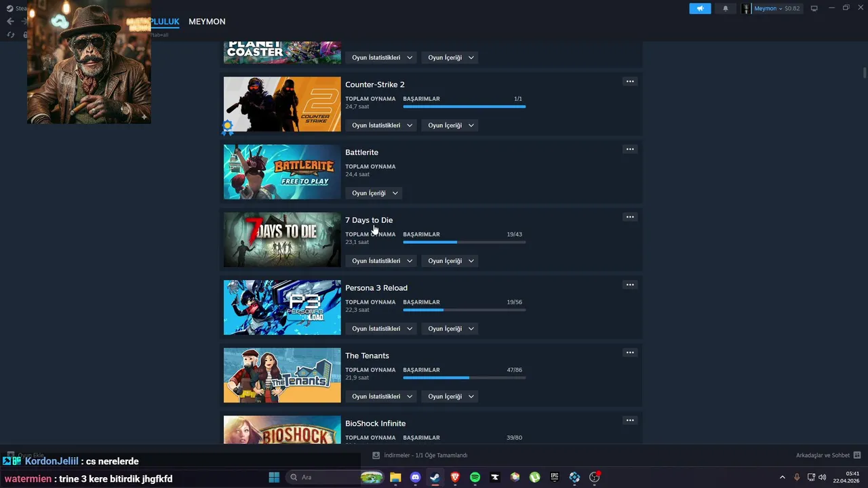Open the notifications bell
Screen dimensions: 868x488
(725, 8)
